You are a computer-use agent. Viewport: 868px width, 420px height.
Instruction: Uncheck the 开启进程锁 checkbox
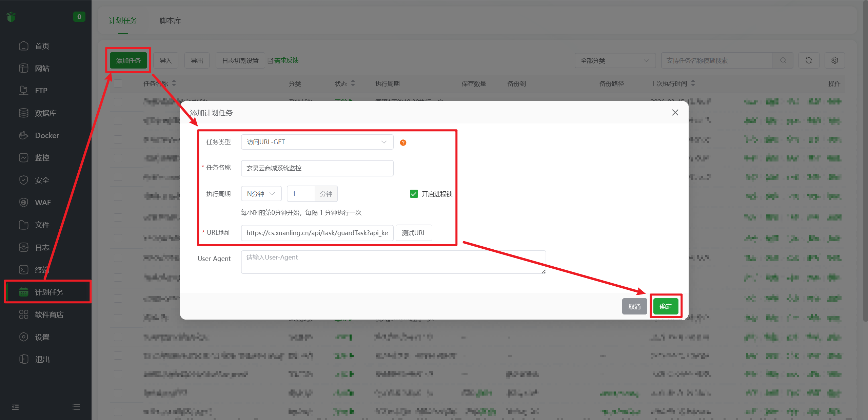click(414, 194)
